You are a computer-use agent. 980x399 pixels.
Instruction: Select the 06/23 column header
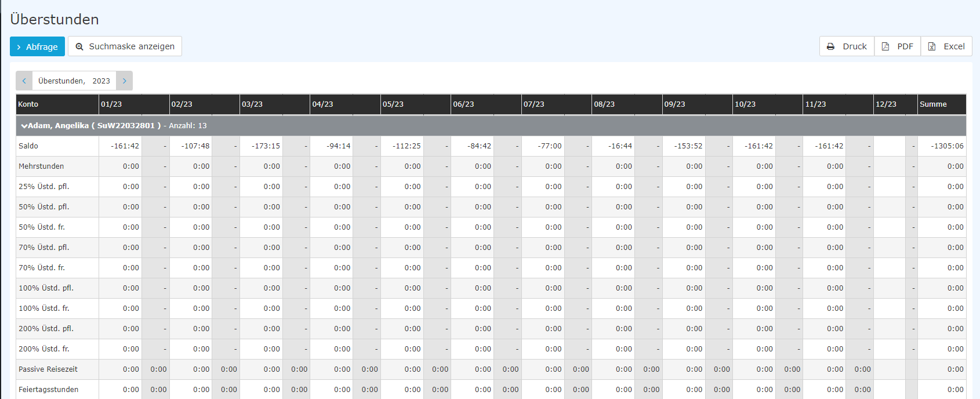tap(463, 104)
